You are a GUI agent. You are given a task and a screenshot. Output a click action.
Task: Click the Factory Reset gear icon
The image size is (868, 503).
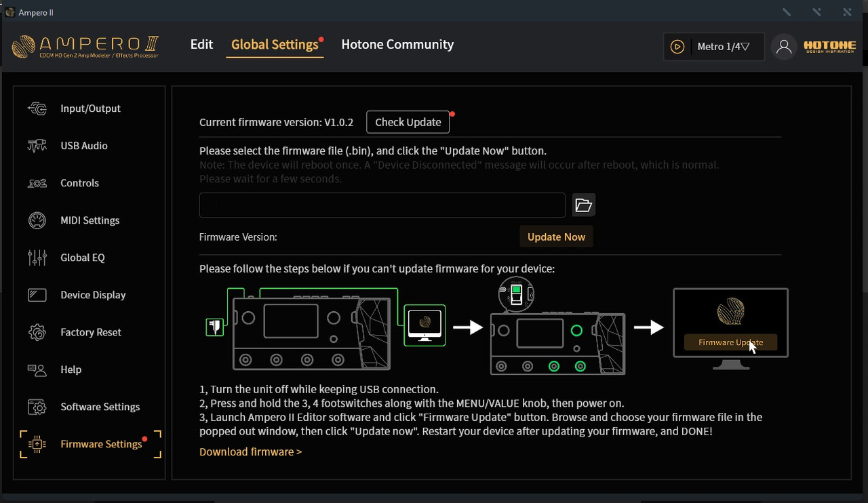point(37,332)
